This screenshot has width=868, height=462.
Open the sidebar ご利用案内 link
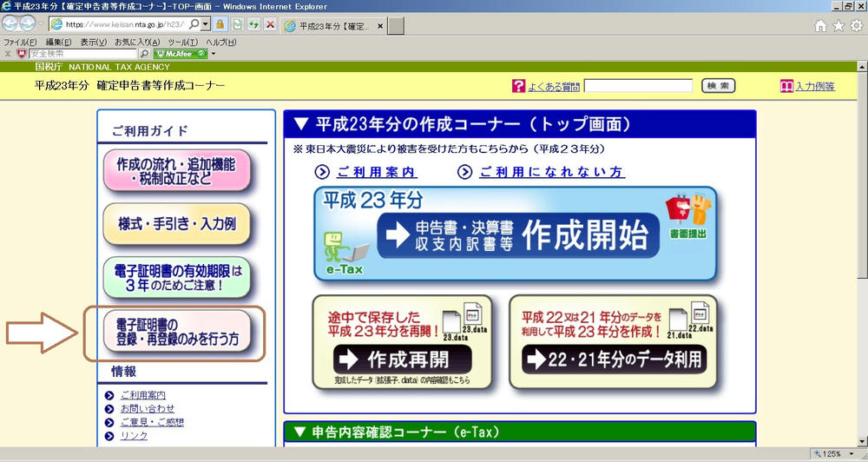point(143,395)
